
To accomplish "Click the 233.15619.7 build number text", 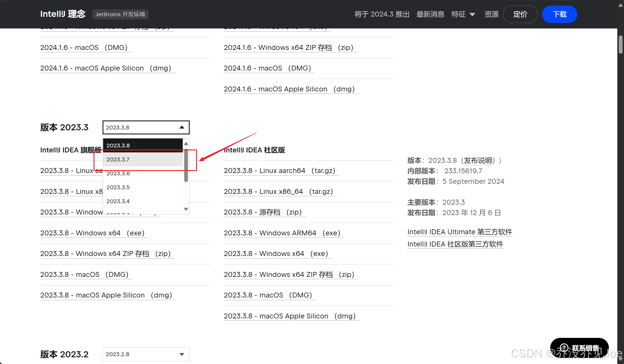I will click(463, 171).
